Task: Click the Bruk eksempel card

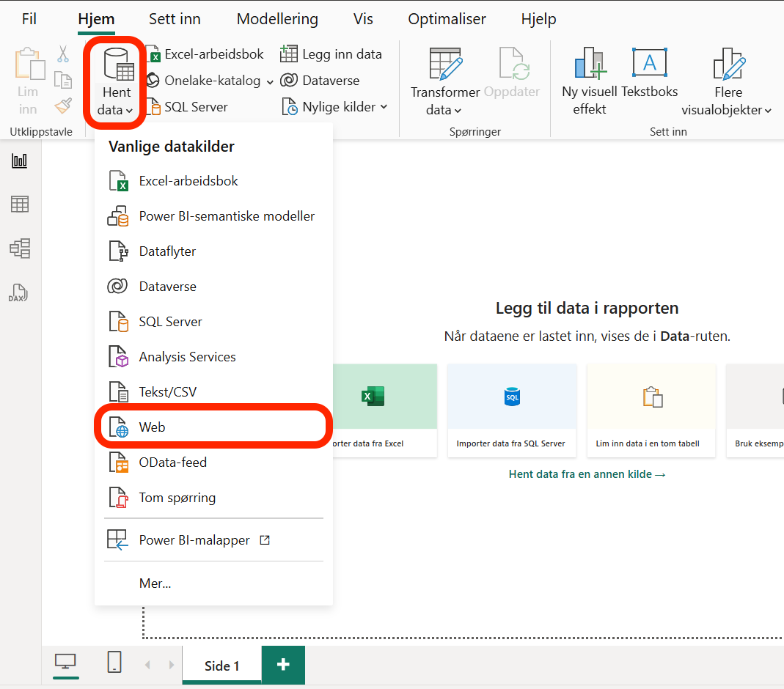Action: point(755,410)
